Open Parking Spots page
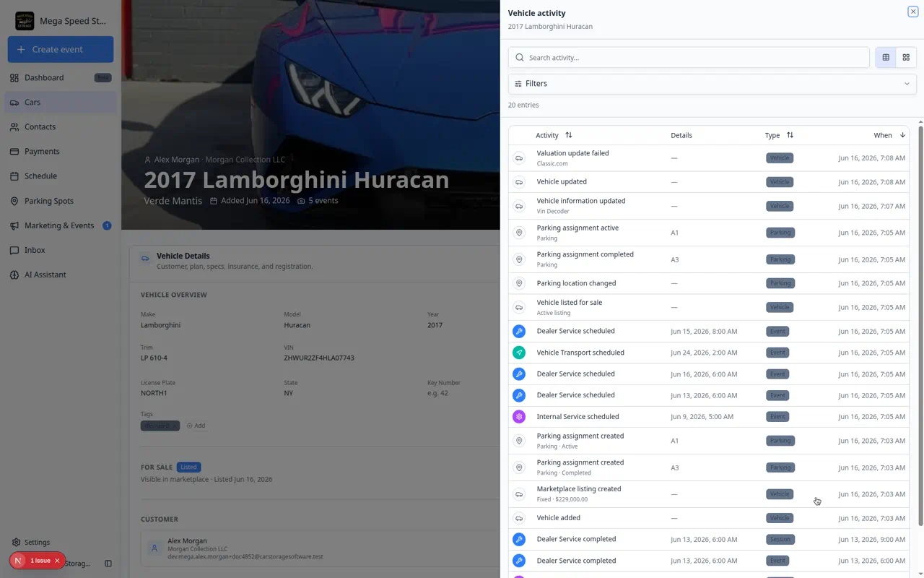Viewport: 924px width, 578px height. tap(61, 201)
